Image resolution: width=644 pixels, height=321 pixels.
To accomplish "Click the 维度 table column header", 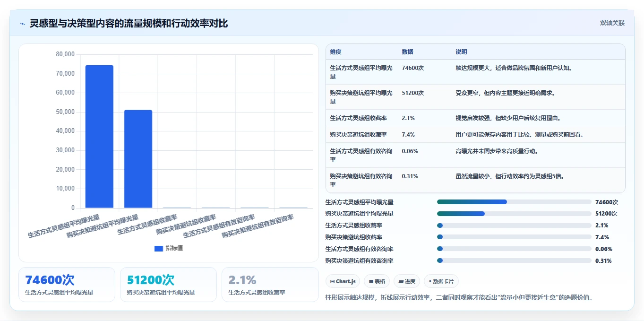I will click(x=336, y=52).
